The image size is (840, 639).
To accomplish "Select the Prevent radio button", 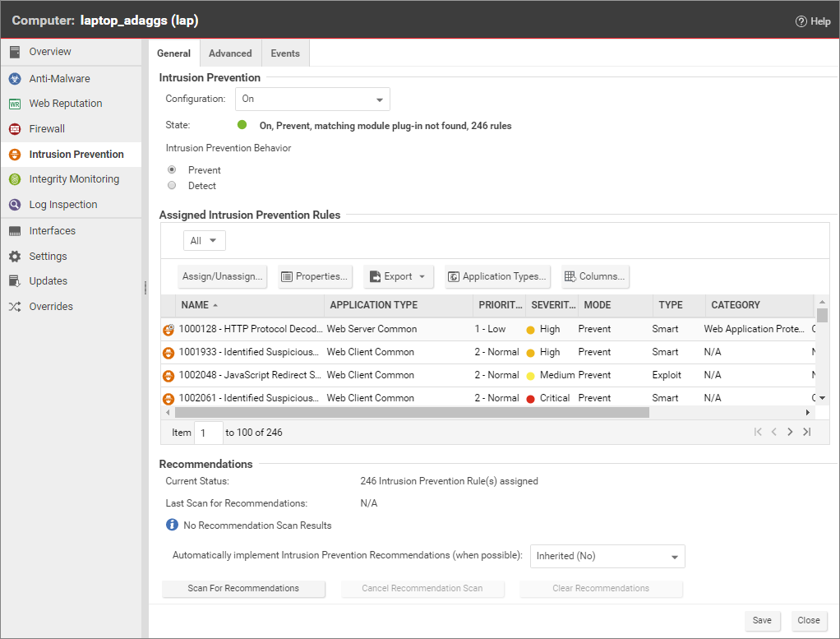I will [x=172, y=170].
